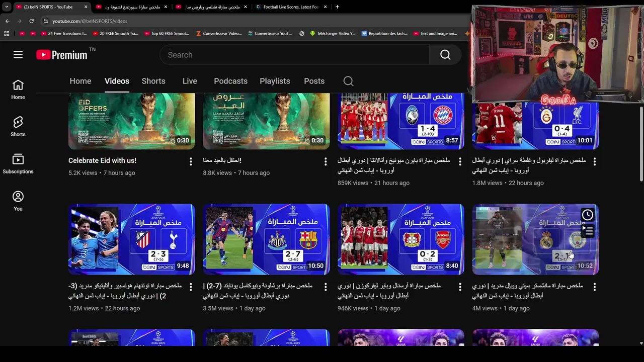This screenshot has width=644, height=362.
Task: Play the Eid Offers trophy thumbnail
Action: coord(131,121)
